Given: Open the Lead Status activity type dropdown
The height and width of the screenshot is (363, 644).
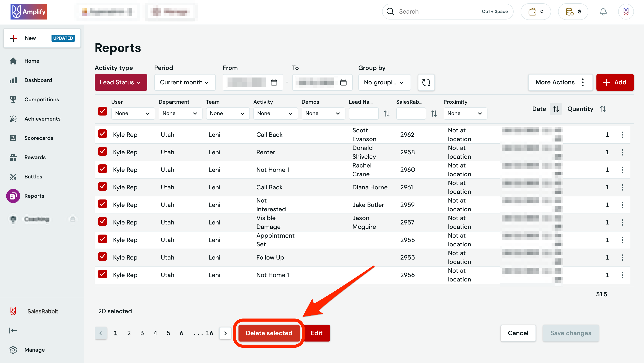Looking at the screenshot, I should pos(121,82).
